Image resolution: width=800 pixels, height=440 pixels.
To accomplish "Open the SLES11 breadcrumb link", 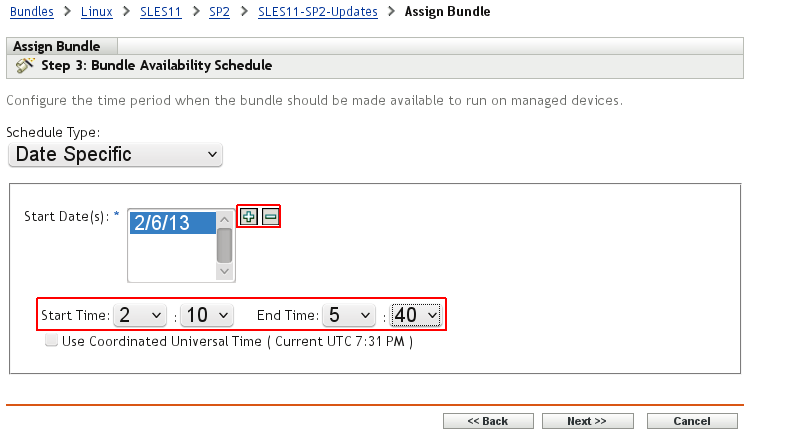I will [160, 12].
